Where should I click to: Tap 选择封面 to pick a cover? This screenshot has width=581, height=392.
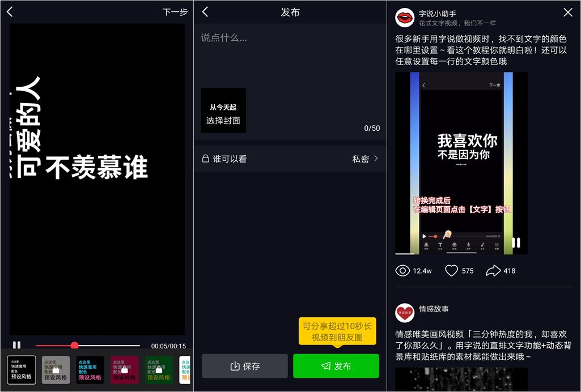coord(223,121)
